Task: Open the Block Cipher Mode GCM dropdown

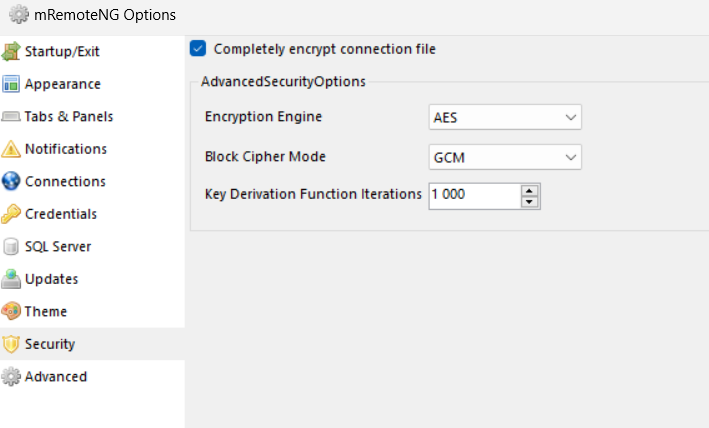Action: coord(505,157)
